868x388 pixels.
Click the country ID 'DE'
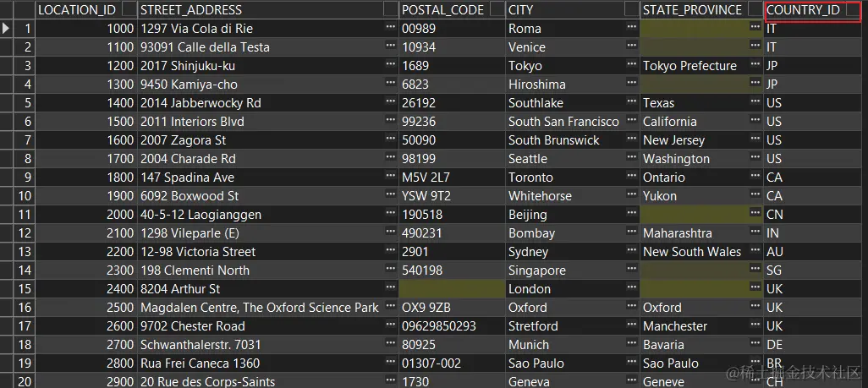pos(774,344)
